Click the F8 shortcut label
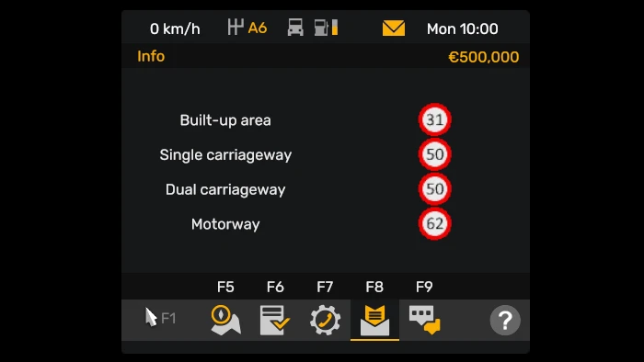This screenshot has width=644, height=362. [374, 287]
